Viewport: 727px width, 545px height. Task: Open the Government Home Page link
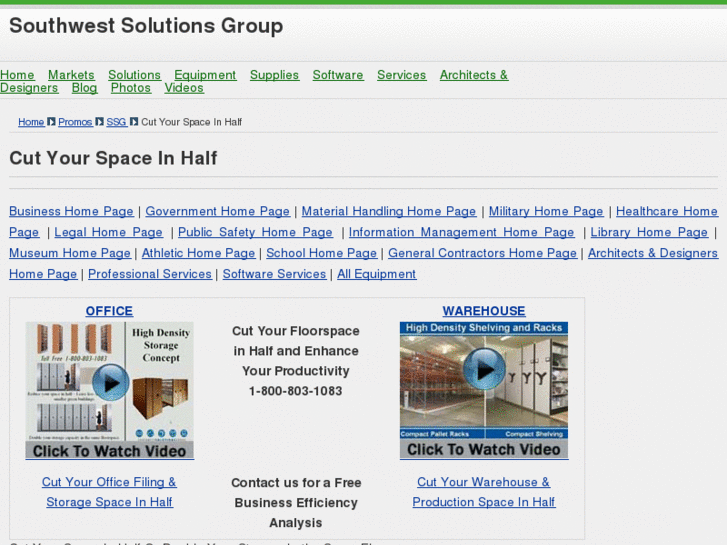[217, 212]
